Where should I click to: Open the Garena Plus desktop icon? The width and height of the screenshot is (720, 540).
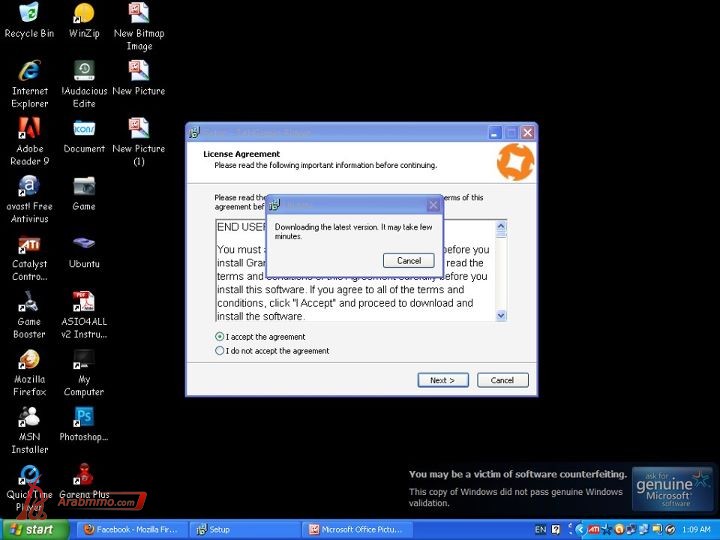(x=84, y=475)
